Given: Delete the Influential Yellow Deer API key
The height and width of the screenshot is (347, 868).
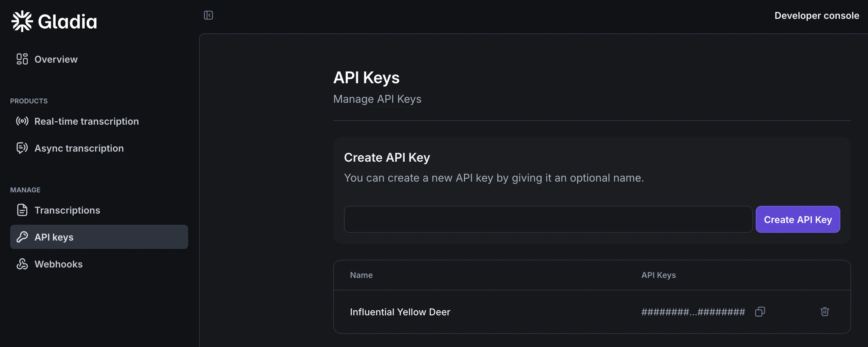Looking at the screenshot, I should tap(825, 312).
